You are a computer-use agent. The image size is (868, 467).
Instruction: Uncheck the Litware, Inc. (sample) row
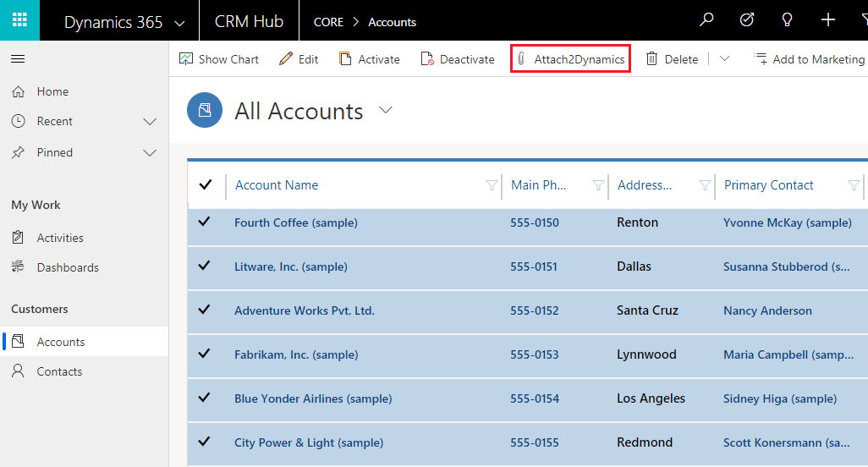point(204,266)
